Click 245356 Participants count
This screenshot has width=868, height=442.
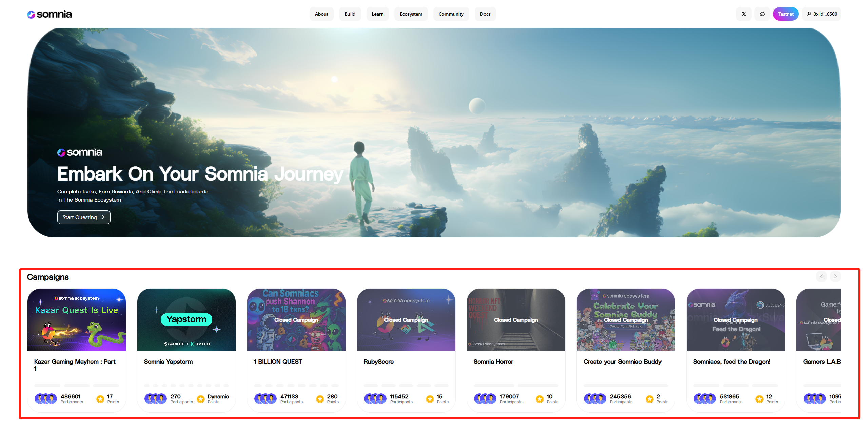621,399
